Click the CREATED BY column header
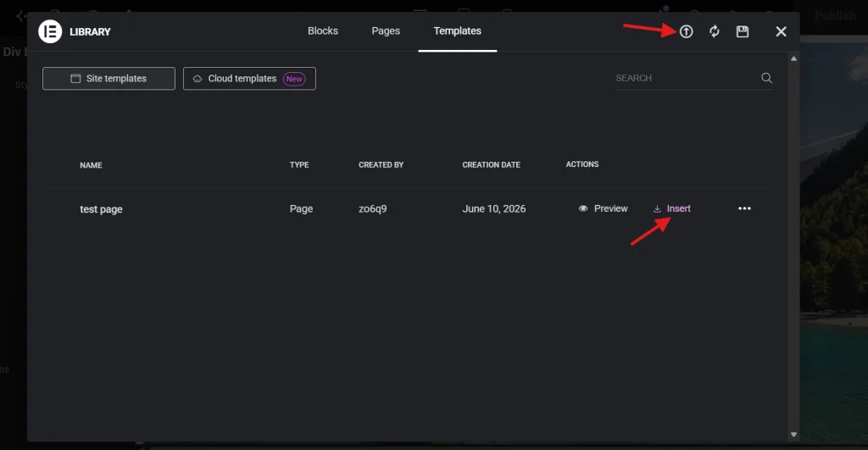The width and height of the screenshot is (868, 450). click(381, 165)
